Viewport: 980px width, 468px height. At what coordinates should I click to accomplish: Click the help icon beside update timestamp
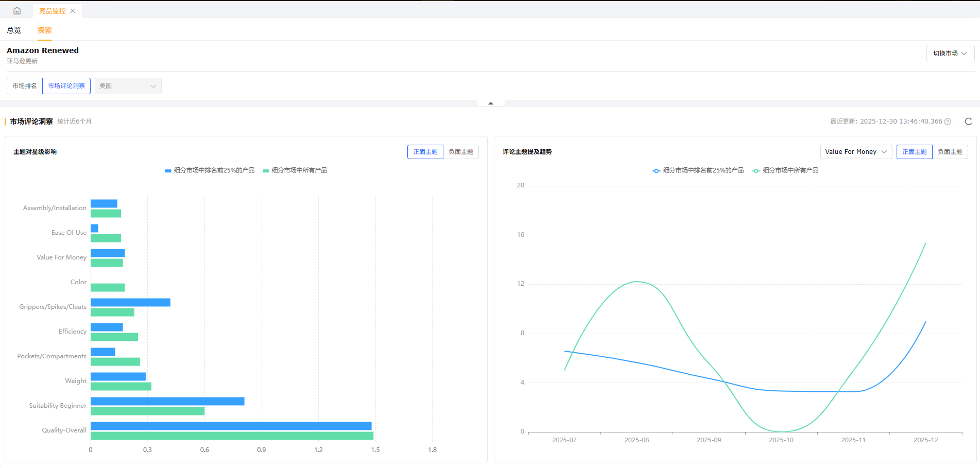click(x=948, y=122)
